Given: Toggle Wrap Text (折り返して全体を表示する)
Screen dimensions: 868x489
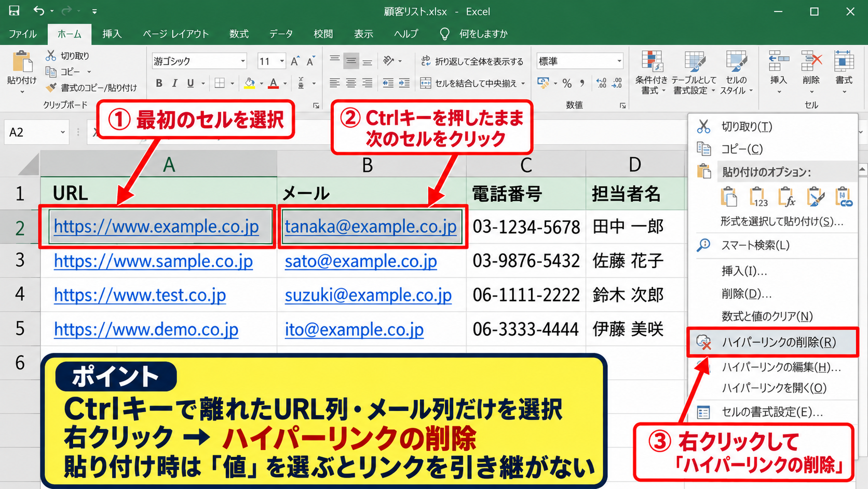Looking at the screenshot, I should (471, 61).
